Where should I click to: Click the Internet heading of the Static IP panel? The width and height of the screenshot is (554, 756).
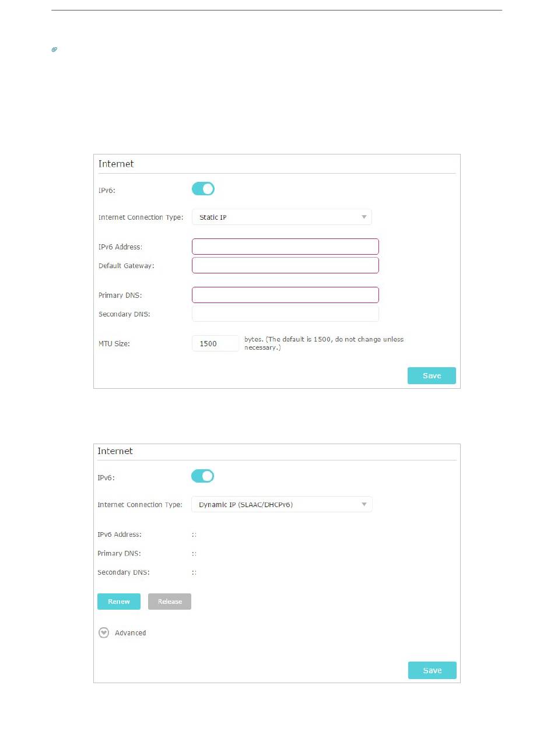[116, 164]
